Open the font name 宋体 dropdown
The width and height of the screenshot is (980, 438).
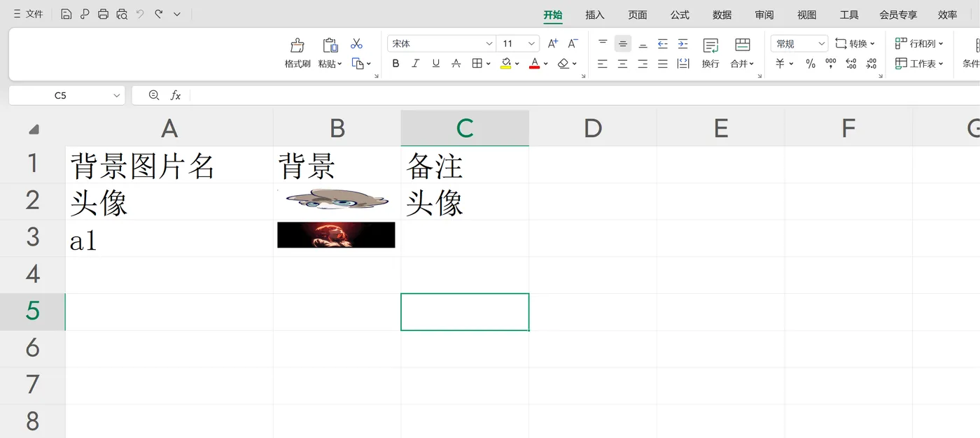tap(489, 43)
